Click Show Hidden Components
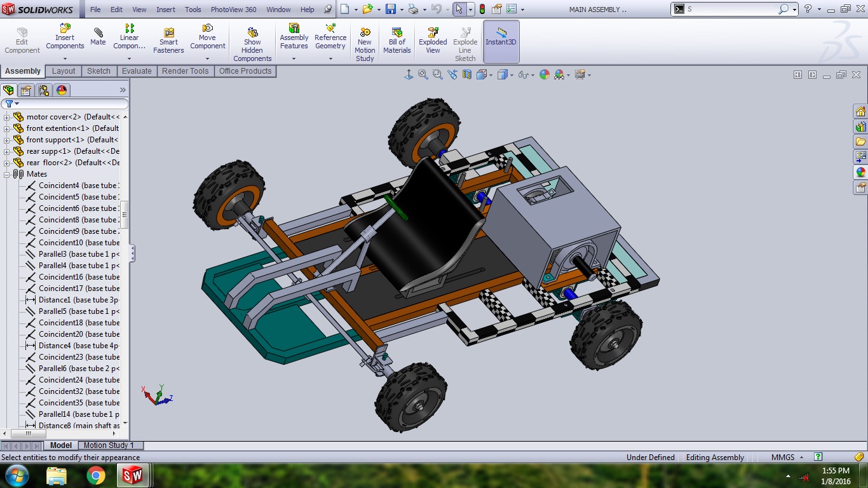 click(x=252, y=44)
